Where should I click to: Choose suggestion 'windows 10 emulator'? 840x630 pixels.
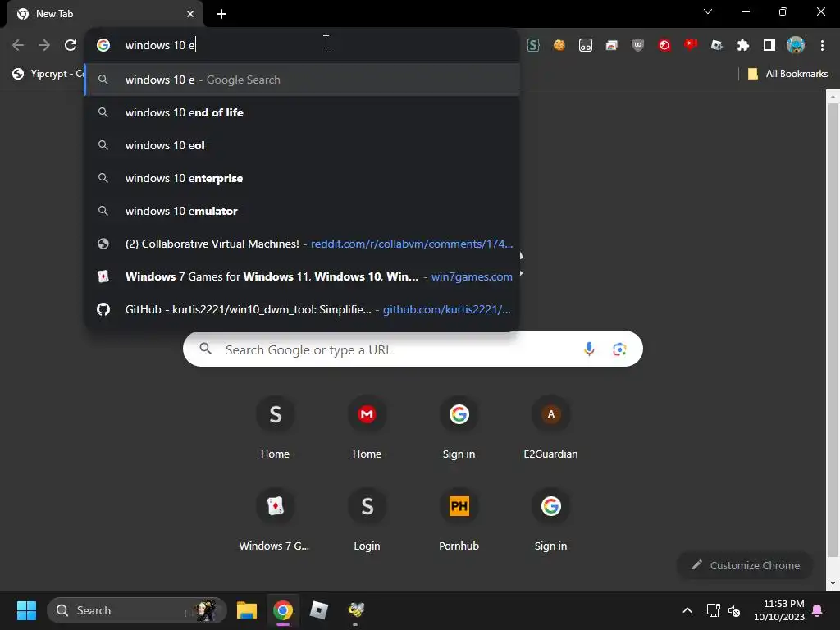coord(303,211)
